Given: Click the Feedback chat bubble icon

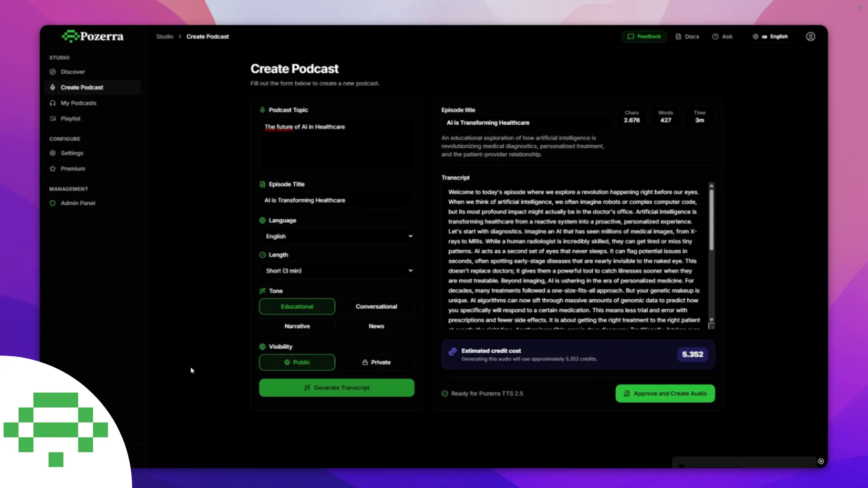Looking at the screenshot, I should tap(631, 37).
